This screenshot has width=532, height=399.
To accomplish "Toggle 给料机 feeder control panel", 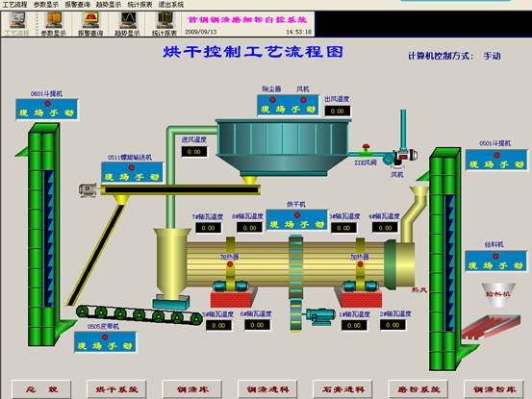I will pos(496,261).
